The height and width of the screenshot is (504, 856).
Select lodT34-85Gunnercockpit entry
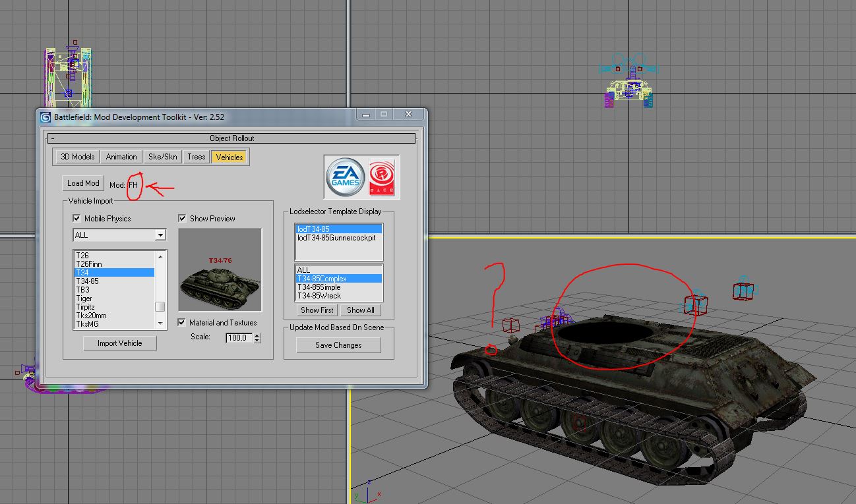coord(338,237)
